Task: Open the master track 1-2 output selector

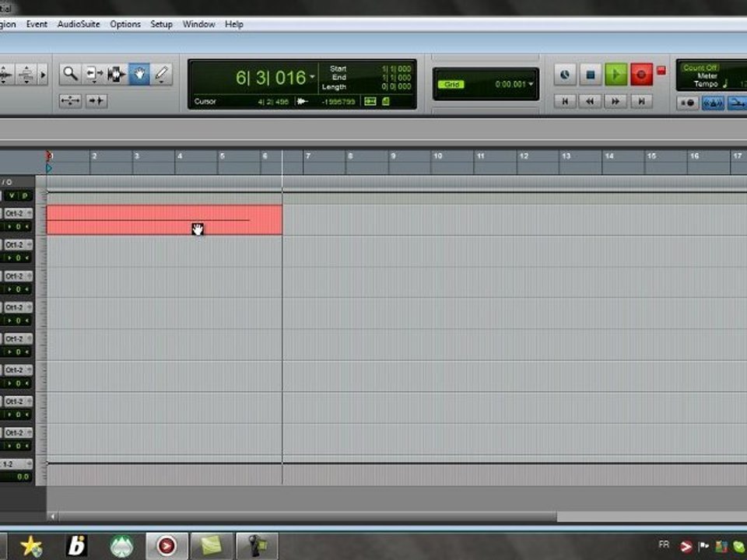Action: pos(16,464)
